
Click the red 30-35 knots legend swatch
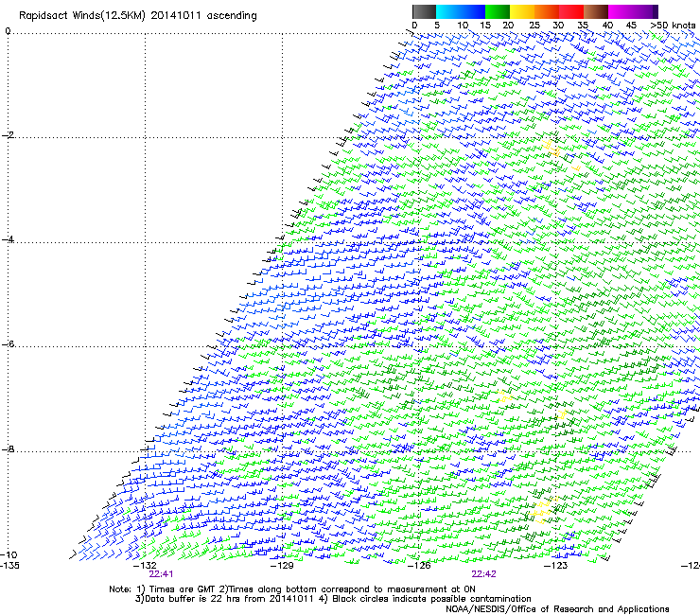tap(571, 11)
